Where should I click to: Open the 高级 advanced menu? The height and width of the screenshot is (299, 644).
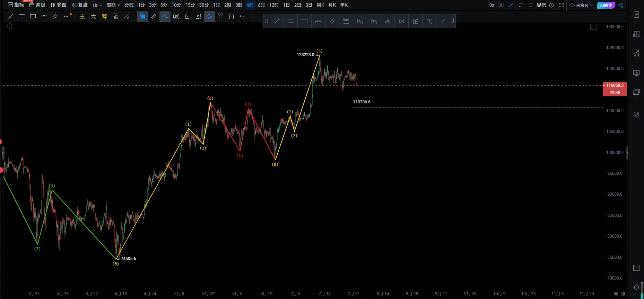click(x=37, y=5)
